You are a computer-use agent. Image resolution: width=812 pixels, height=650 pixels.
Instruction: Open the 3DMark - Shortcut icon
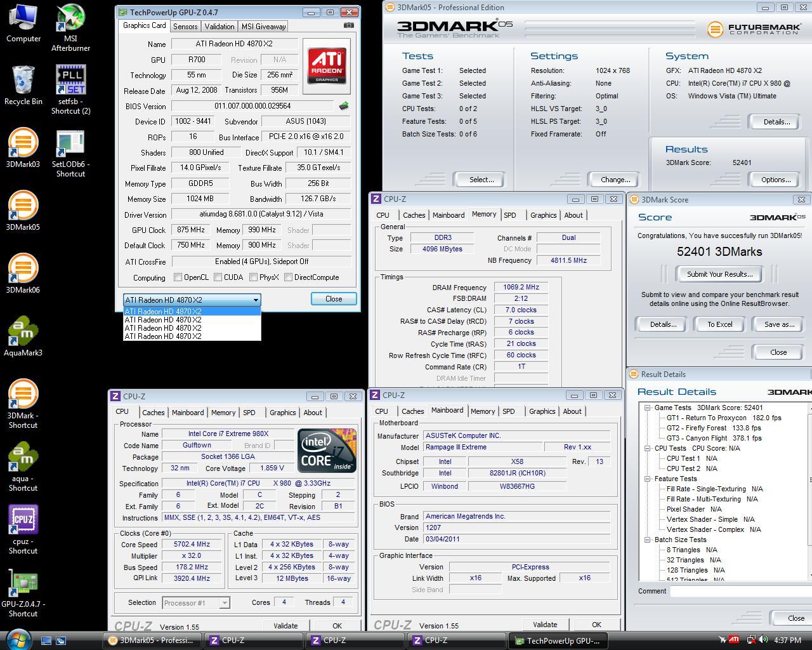coord(23,404)
